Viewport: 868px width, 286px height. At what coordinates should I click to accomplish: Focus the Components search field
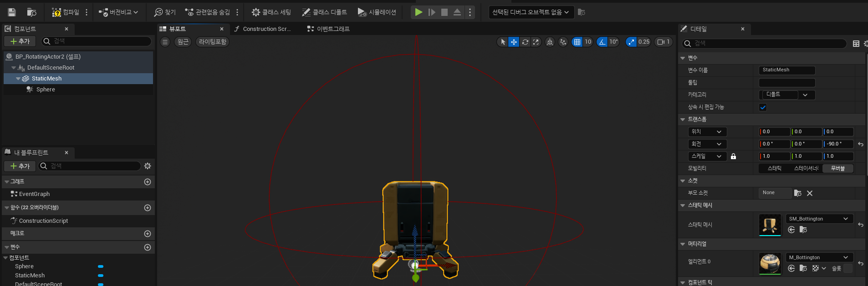coord(97,41)
